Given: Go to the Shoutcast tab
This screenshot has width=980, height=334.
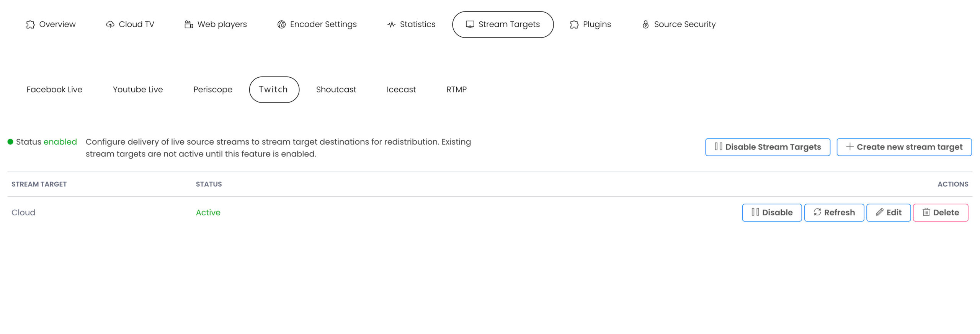Looking at the screenshot, I should [336, 90].
